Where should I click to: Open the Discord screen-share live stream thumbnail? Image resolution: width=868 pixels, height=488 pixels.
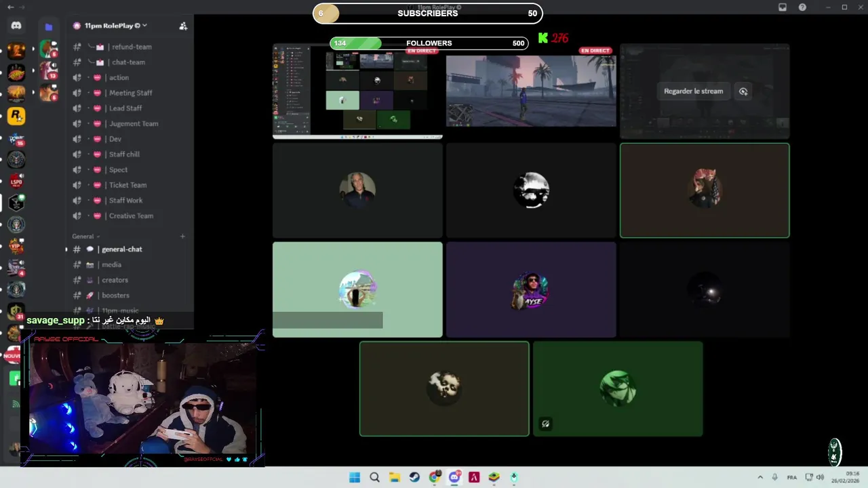pyautogui.click(x=357, y=91)
